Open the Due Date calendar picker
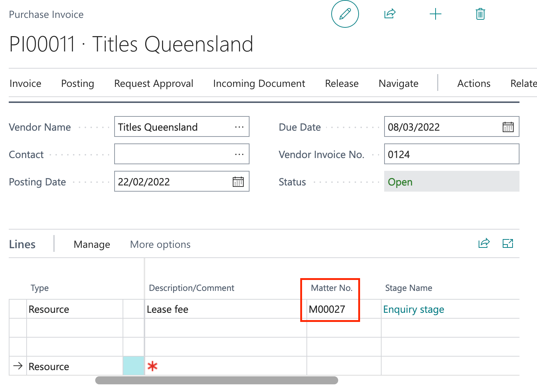The image size is (537, 392). tap(508, 127)
